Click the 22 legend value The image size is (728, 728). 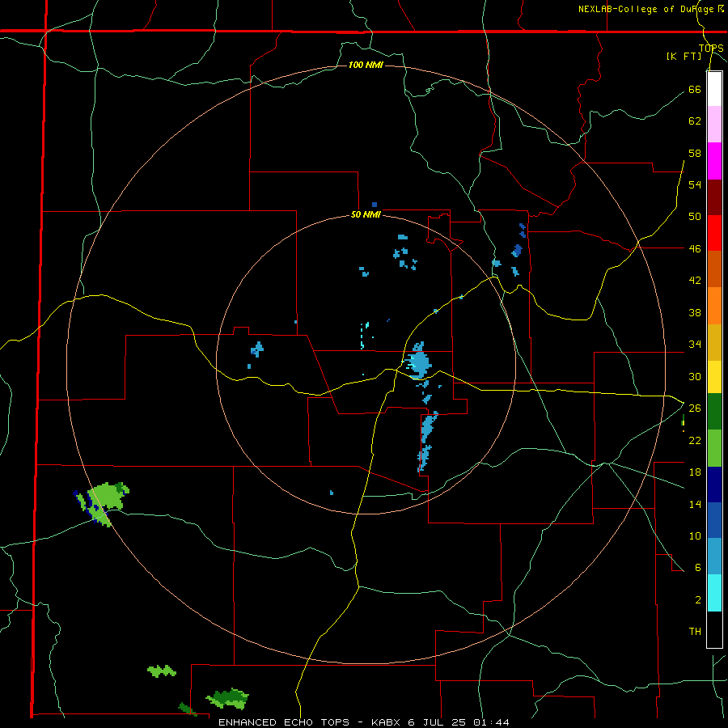tap(695, 440)
